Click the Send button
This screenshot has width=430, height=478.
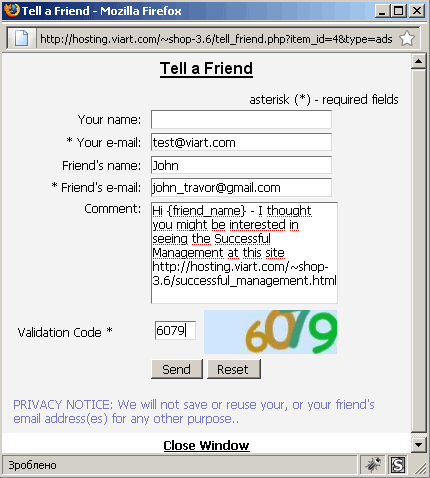pos(177,369)
